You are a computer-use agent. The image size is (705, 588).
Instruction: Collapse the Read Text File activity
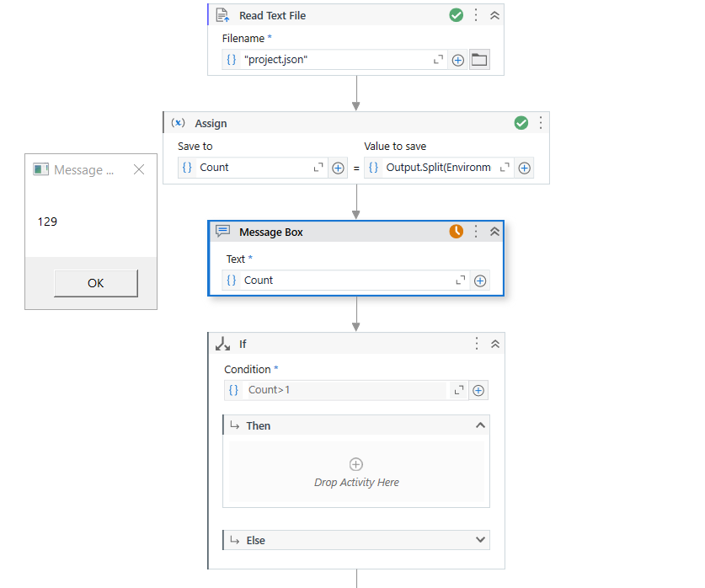494,15
